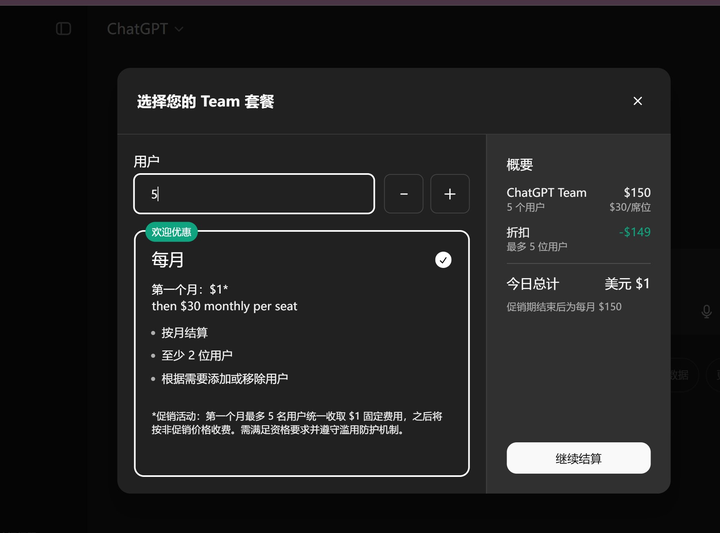The width and height of the screenshot is (720, 533).
Task: Open the ChatGPT model dropdown
Action: [x=145, y=29]
